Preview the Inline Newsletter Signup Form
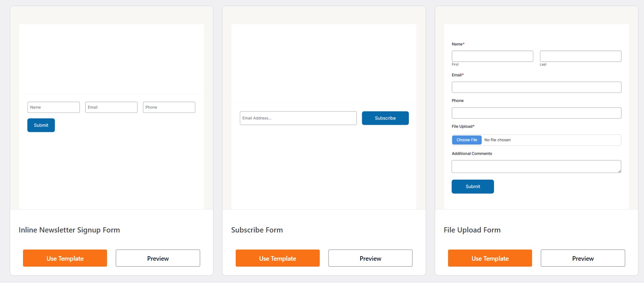The width and height of the screenshot is (644, 283). [x=158, y=258]
